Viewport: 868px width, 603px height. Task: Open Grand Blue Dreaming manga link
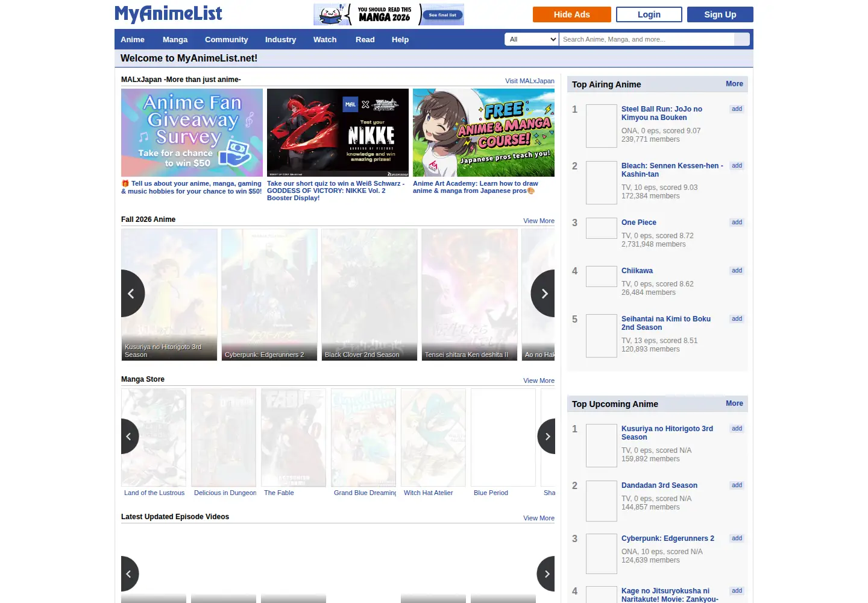pos(365,493)
